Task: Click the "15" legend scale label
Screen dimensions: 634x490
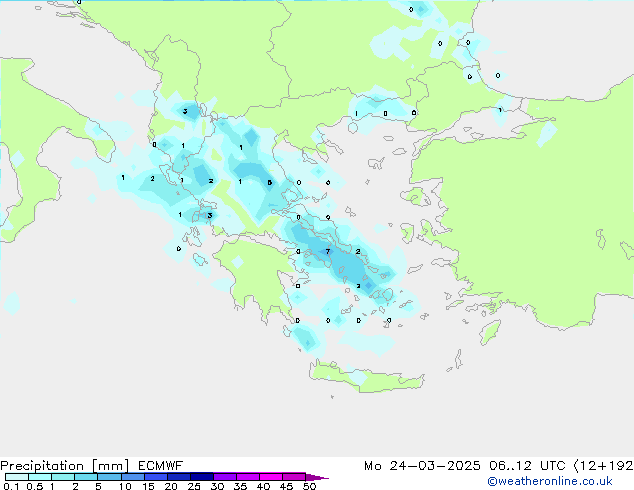Action: pos(148,486)
